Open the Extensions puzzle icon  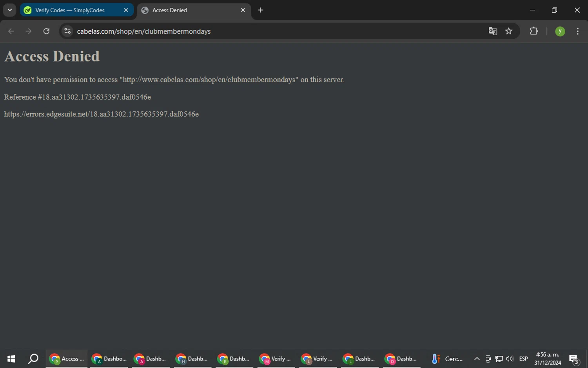click(x=534, y=31)
